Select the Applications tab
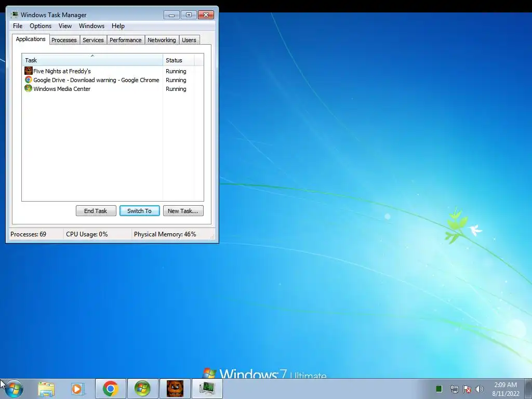 (31, 39)
